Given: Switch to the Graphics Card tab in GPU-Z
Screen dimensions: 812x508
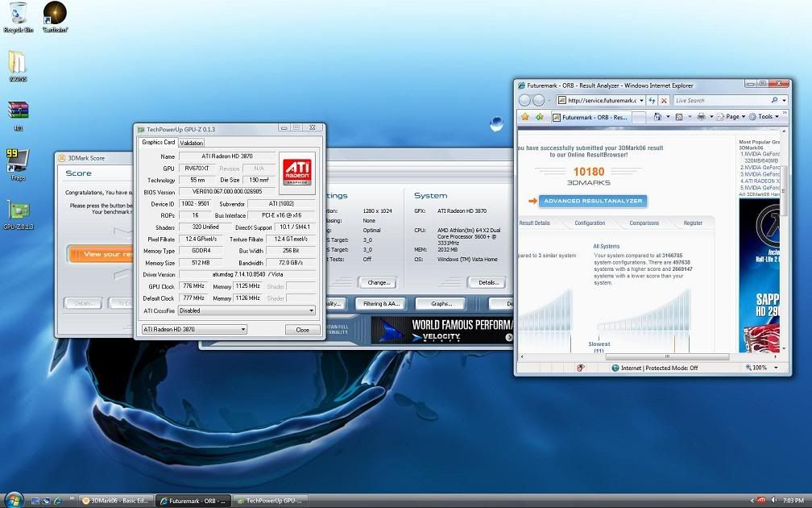Looking at the screenshot, I should (158, 142).
